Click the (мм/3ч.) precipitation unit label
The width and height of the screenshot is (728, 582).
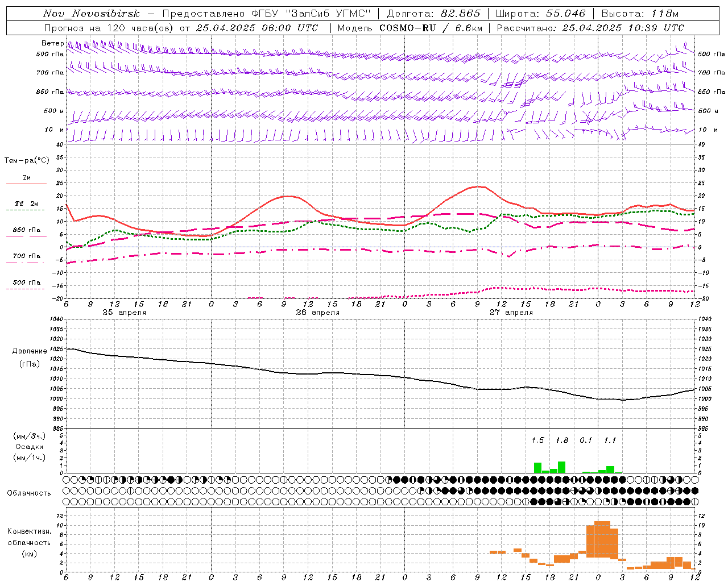tap(30, 436)
